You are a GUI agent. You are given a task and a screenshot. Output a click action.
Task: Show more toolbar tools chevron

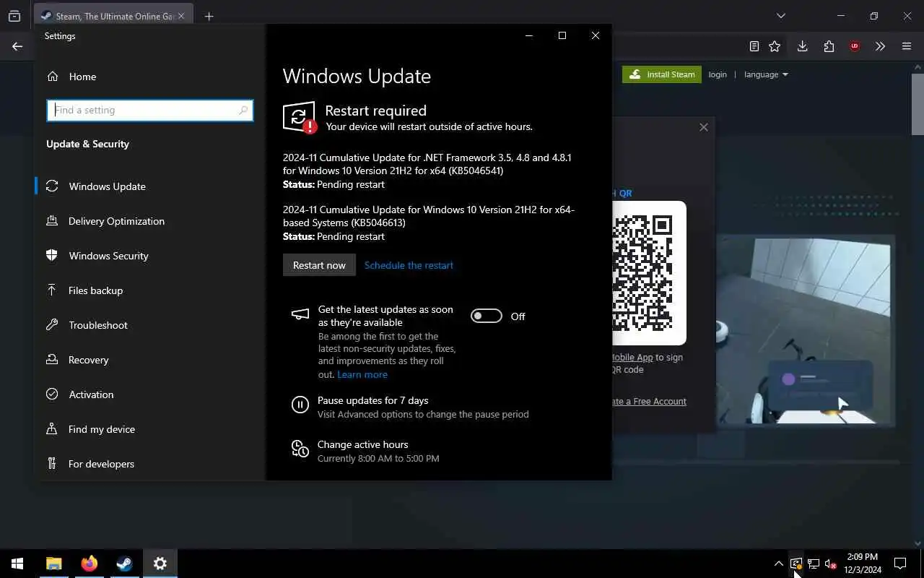click(880, 46)
